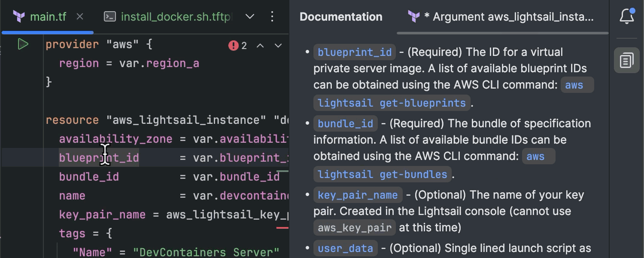Click the shell file icon on install_docker tab
The width and height of the screenshot is (644, 258).
[x=110, y=17]
